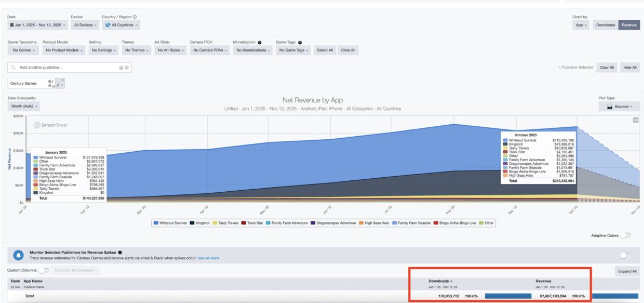Turn on the Custom Columns switch

44,270
